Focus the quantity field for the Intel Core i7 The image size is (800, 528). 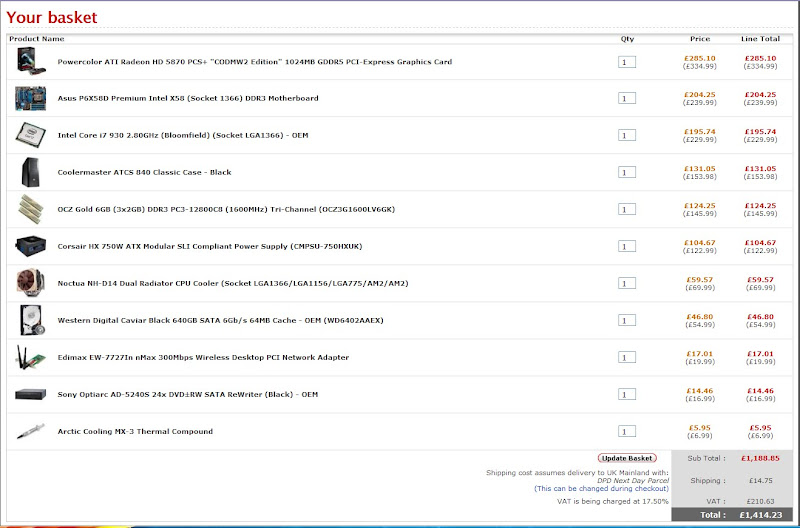627,135
